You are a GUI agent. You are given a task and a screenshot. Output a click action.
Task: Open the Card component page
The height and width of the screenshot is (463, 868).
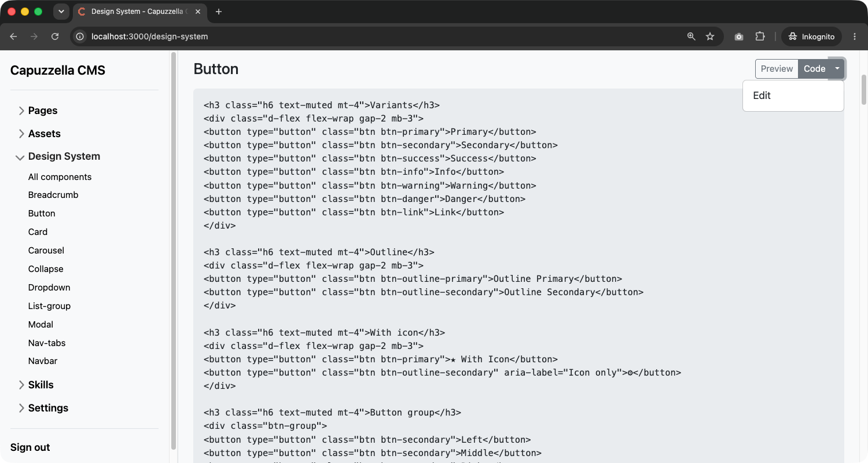(x=38, y=232)
